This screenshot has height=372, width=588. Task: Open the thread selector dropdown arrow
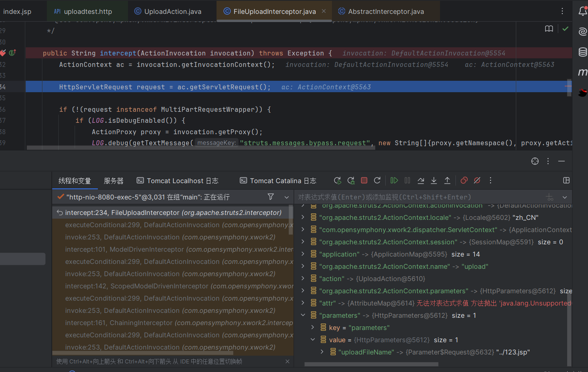click(x=287, y=197)
